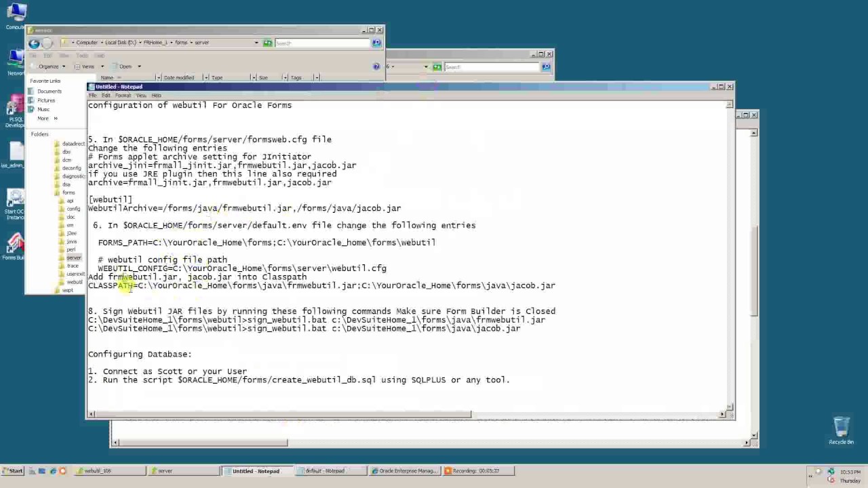868x488 pixels.
Task: Expand the Explorer address bar dropdown arrow
Action: [256, 43]
